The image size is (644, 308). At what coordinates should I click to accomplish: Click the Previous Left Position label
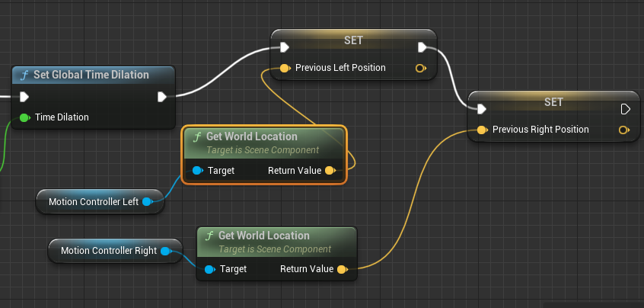click(340, 68)
